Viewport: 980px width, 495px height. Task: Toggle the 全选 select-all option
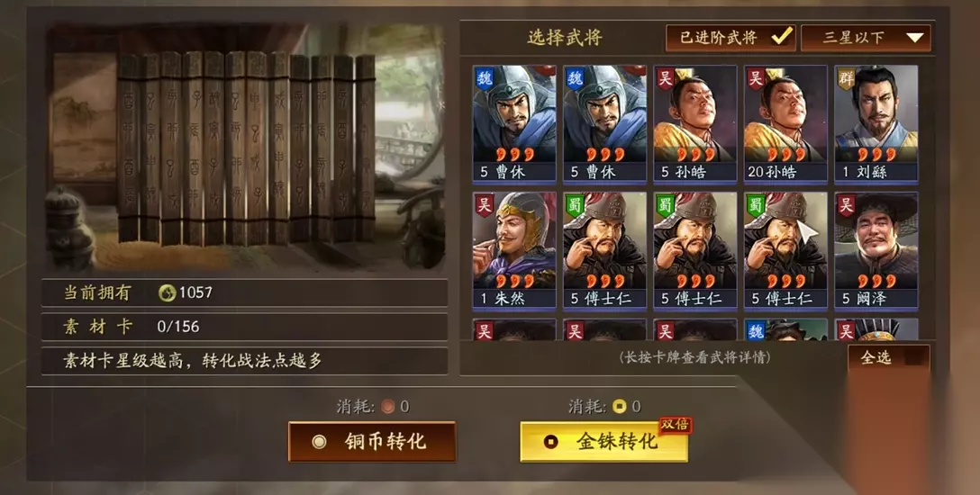889,357
